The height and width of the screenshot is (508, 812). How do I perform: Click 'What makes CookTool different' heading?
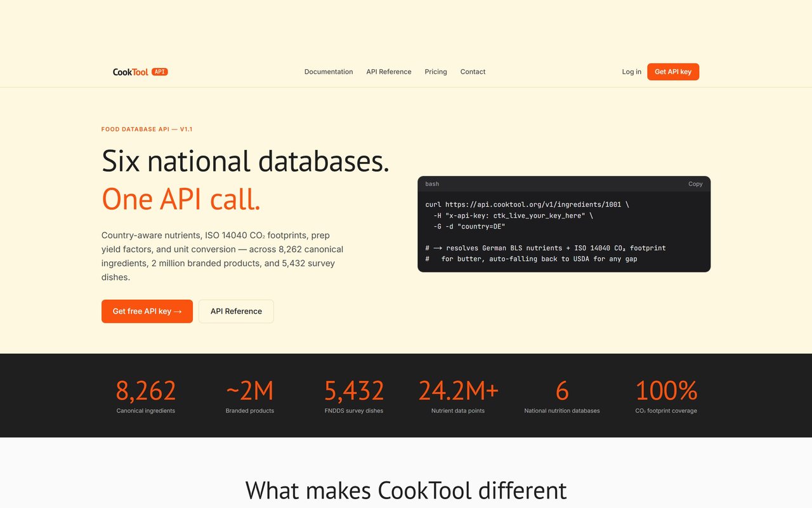coord(406,490)
